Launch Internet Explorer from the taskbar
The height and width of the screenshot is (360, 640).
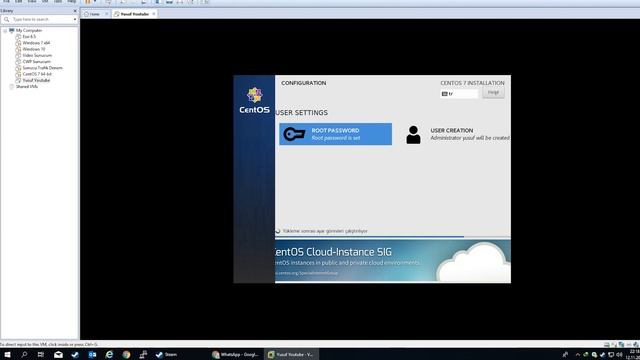coord(109,354)
